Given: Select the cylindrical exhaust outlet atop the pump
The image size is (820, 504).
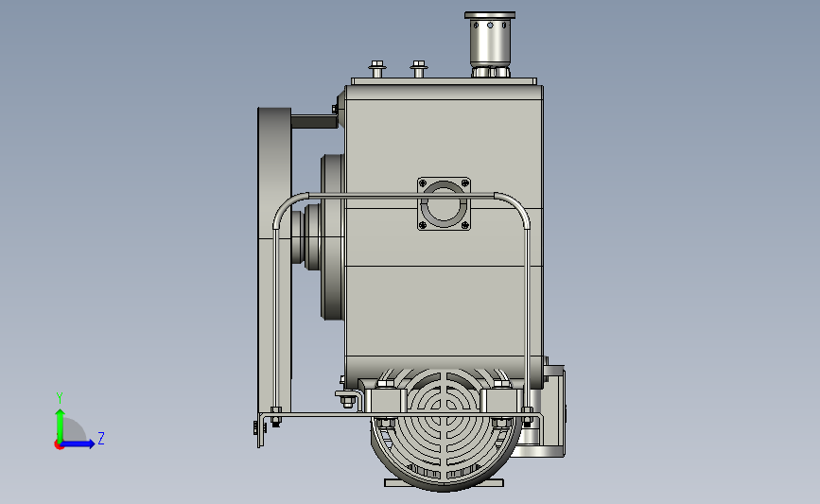Looking at the screenshot, I should click(x=490, y=44).
